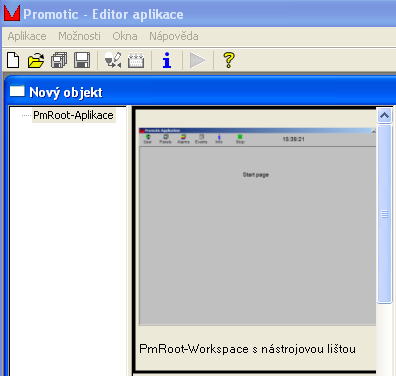Open the Možnosti menu
This screenshot has width=396, height=376.
point(79,36)
